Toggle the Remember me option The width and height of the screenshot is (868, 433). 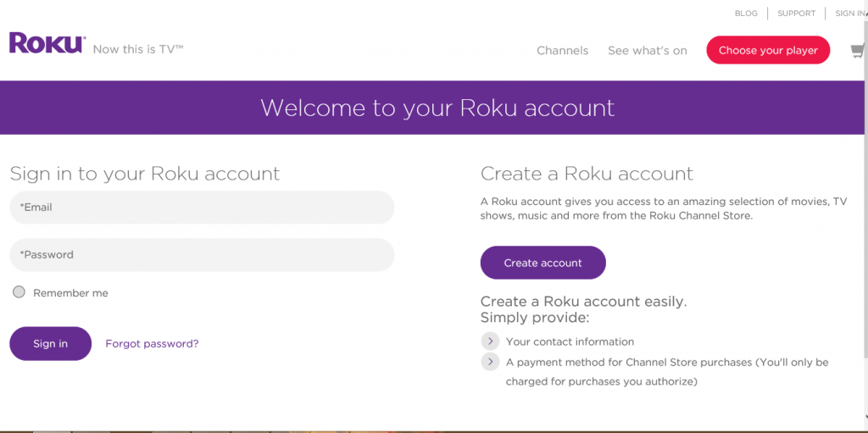tap(19, 292)
